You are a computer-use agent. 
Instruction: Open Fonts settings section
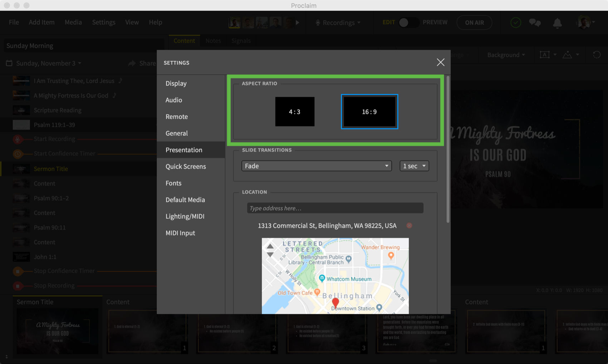(x=191, y=183)
